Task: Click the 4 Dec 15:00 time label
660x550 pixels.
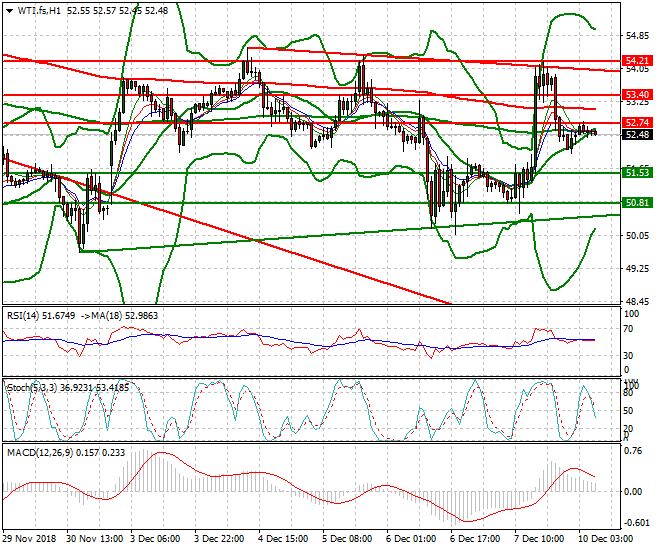Action: coord(283,539)
